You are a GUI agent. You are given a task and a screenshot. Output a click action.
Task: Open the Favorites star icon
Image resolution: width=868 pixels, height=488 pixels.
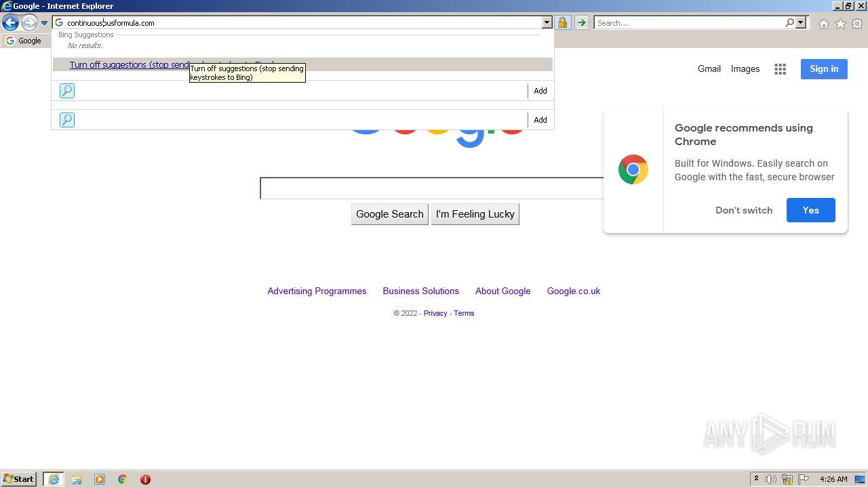pos(840,24)
